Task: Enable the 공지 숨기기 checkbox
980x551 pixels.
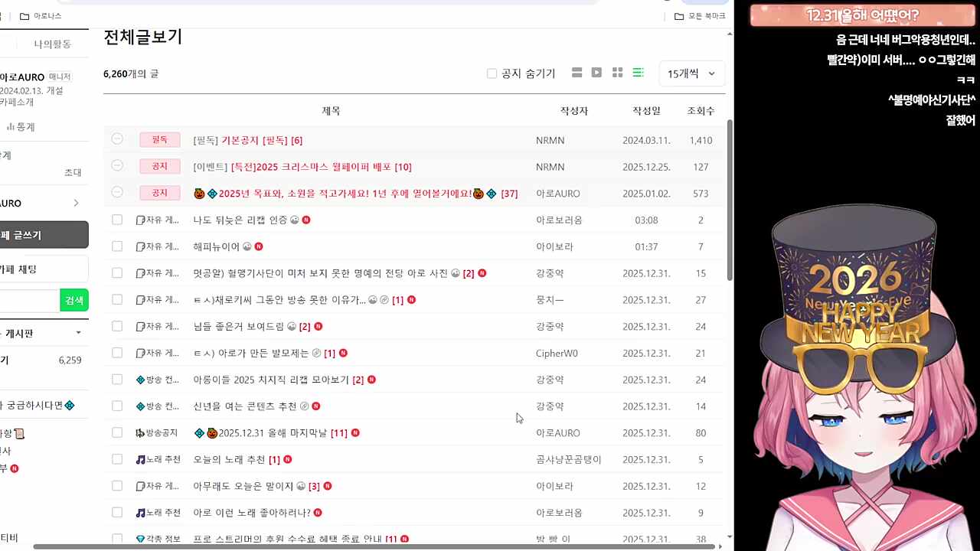Action: (x=492, y=73)
